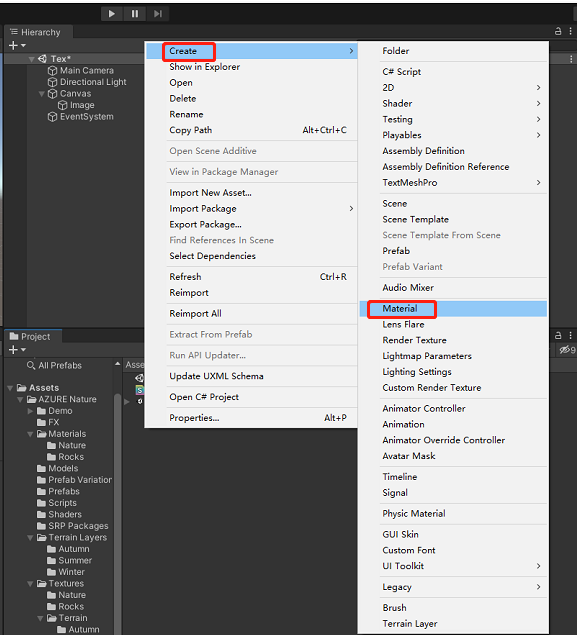Viewport: 577px width, 635px height.
Task: Choose Copy Path menu entry
Action: (x=251, y=130)
